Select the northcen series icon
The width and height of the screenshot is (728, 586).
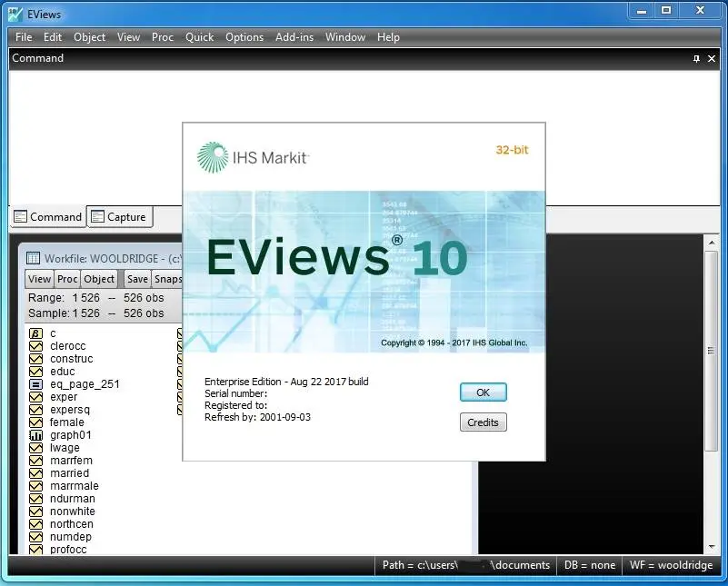35,524
